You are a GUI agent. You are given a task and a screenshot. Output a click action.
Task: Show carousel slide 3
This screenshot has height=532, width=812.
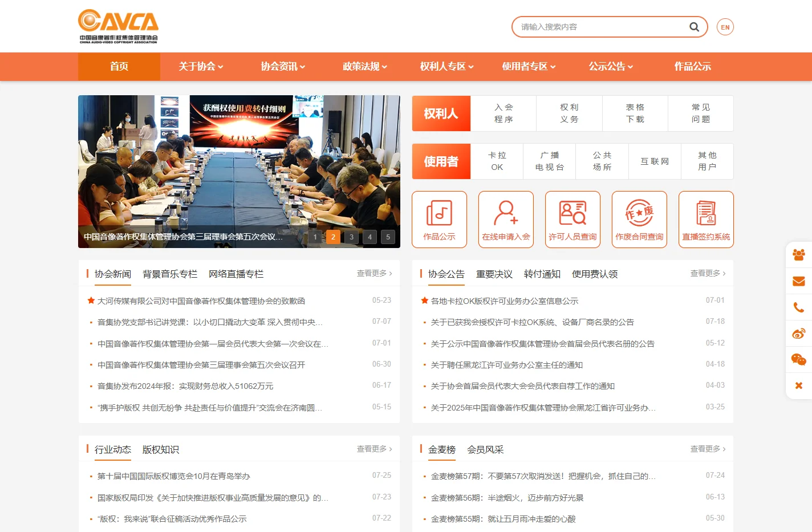point(351,237)
